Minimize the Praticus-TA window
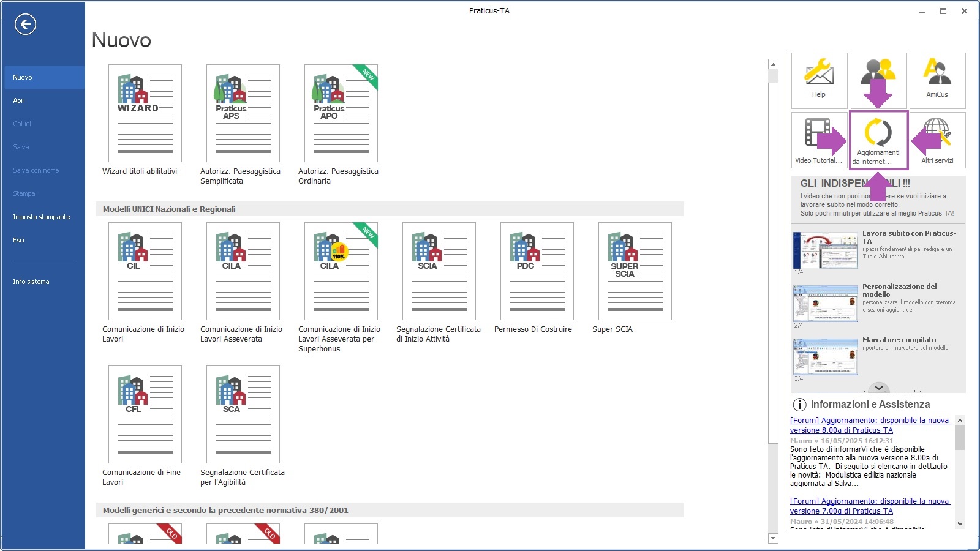 point(922,11)
